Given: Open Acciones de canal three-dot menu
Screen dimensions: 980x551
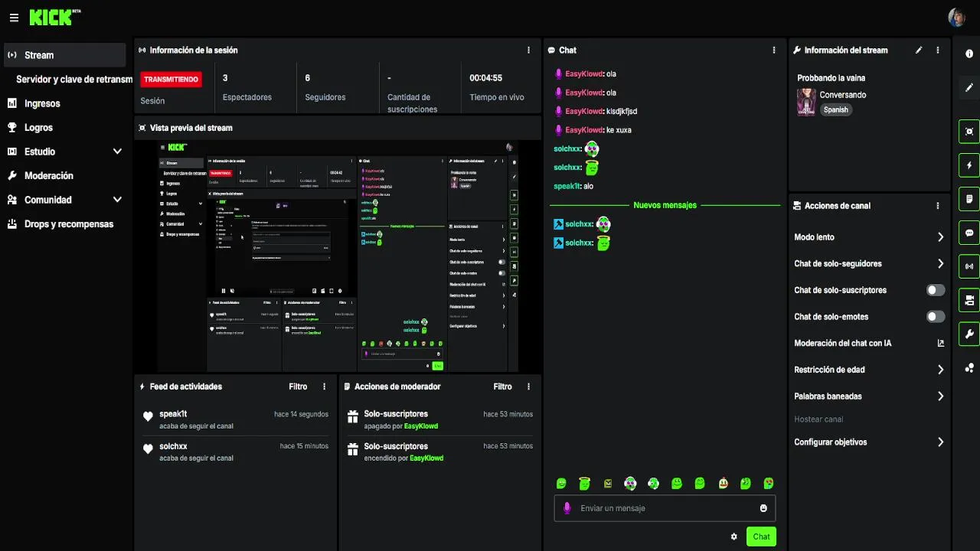Looking at the screenshot, I should coord(938,206).
